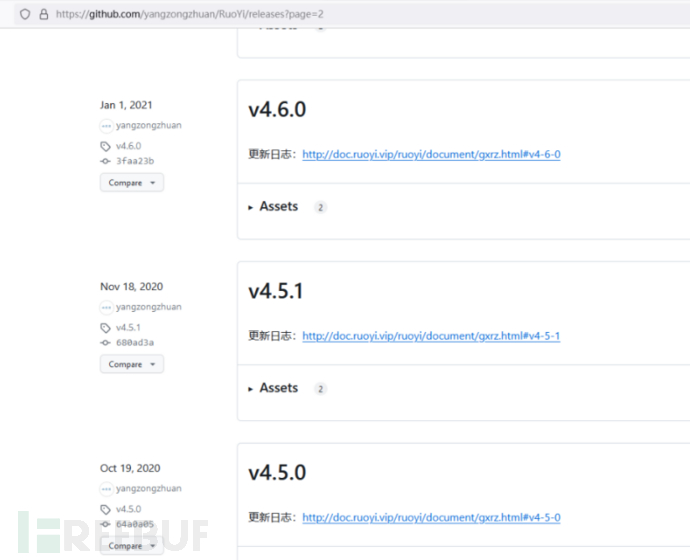Click the commit icon beside 3faa23b
Viewport: 690px width, 560px height.
pyautogui.click(x=106, y=161)
